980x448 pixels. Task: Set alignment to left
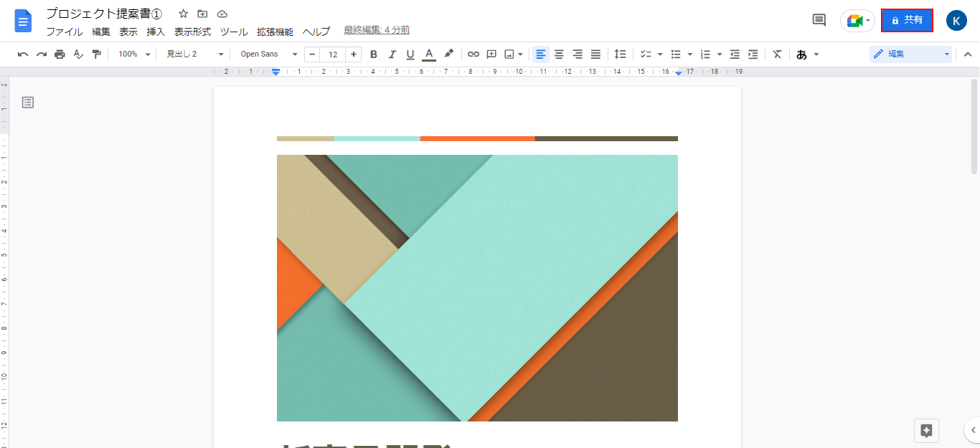pyautogui.click(x=541, y=54)
